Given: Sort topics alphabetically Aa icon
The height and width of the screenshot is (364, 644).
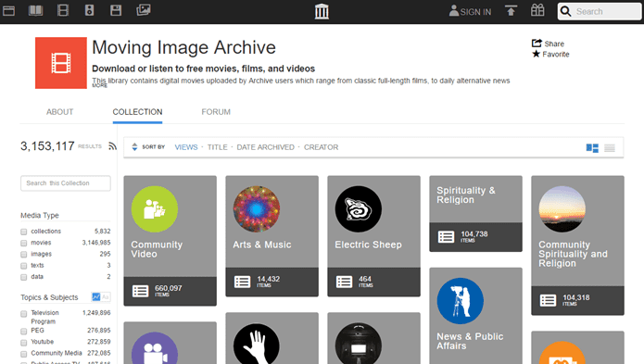Looking at the screenshot, I should coord(105,296).
